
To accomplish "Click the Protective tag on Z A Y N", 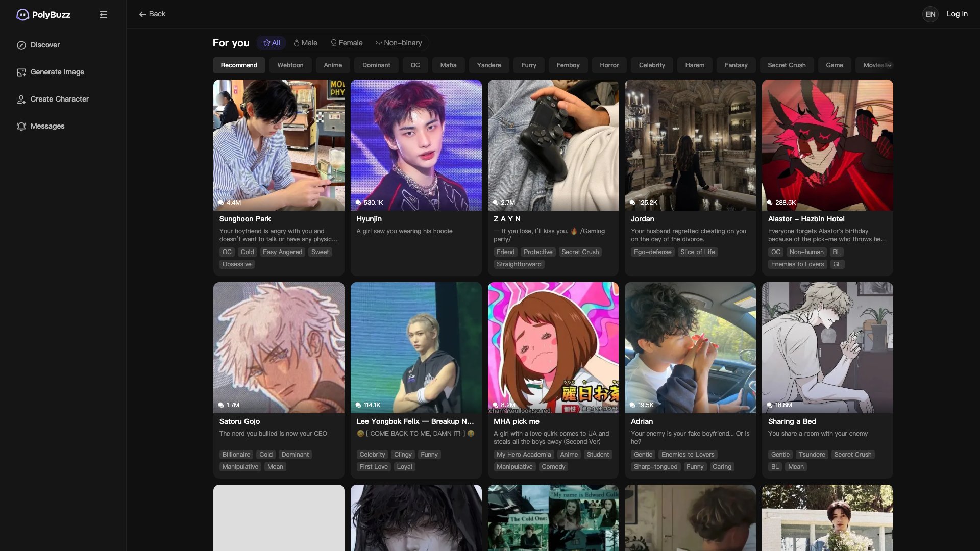I will [538, 252].
